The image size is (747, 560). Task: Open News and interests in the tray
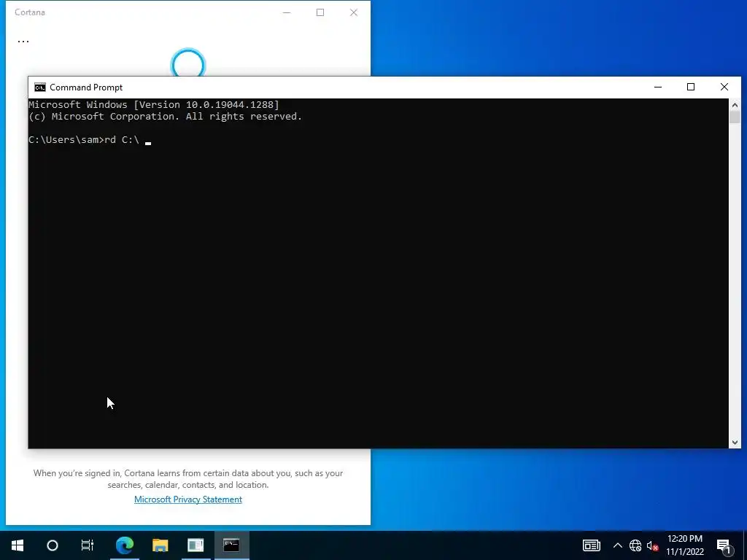pyautogui.click(x=591, y=545)
